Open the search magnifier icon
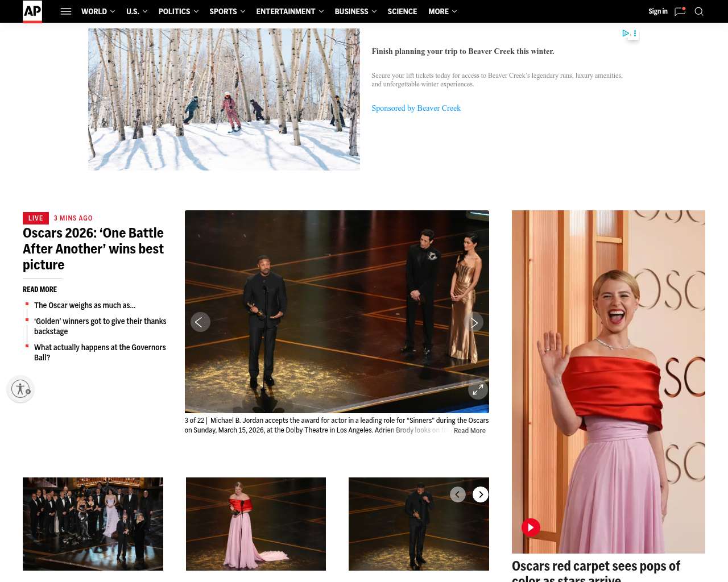Screen dimensions: 728x582 [699, 11]
